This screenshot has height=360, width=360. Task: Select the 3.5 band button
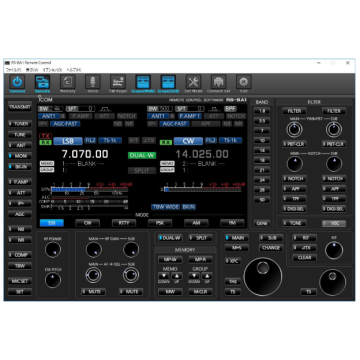coord(262,121)
